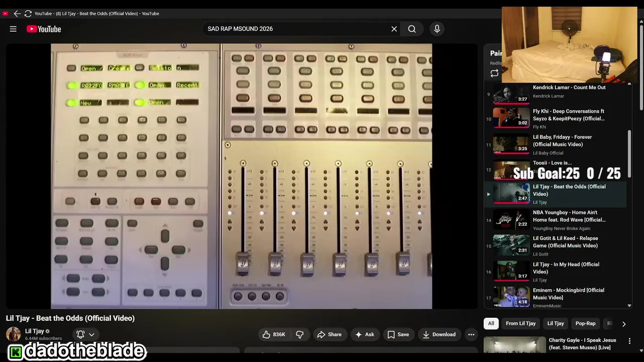Select the From Lil Tjay chip
This screenshot has height=362, width=644.
click(x=521, y=324)
